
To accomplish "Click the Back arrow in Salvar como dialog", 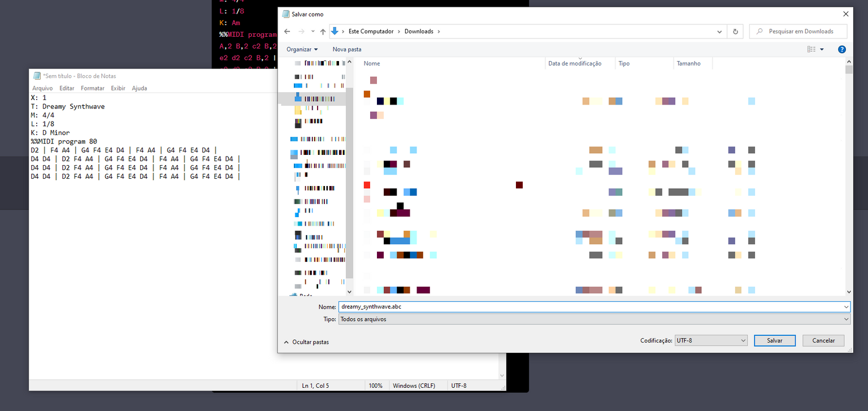I will pyautogui.click(x=287, y=32).
